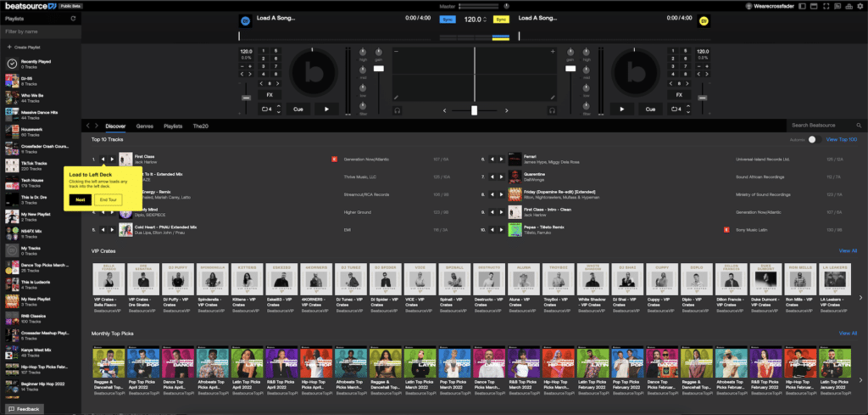Screen dimensions: 868x415
Task: Click the search magnifier icon
Action: (x=858, y=126)
